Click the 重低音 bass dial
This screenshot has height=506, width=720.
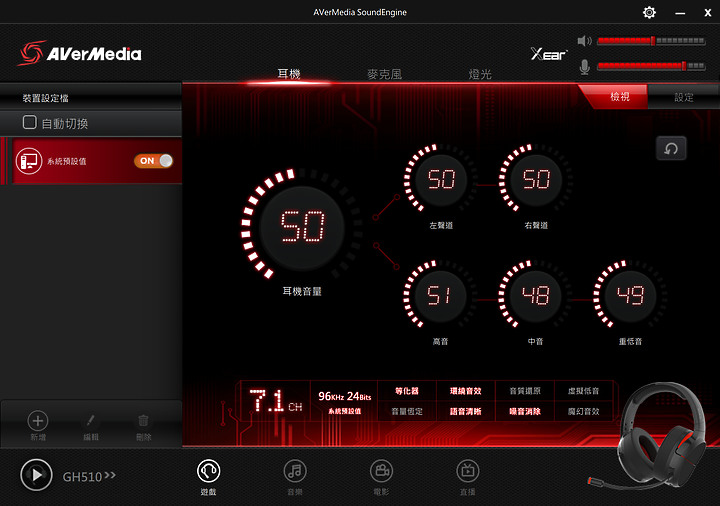tap(630, 295)
